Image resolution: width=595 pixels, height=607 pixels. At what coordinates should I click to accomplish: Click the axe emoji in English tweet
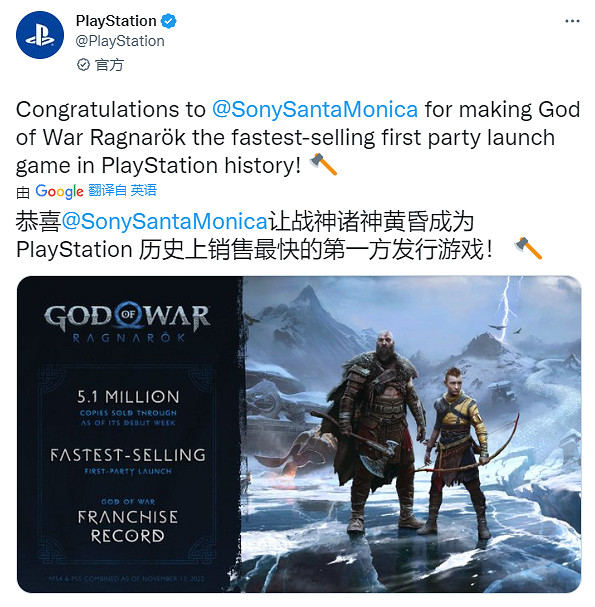click(x=323, y=164)
